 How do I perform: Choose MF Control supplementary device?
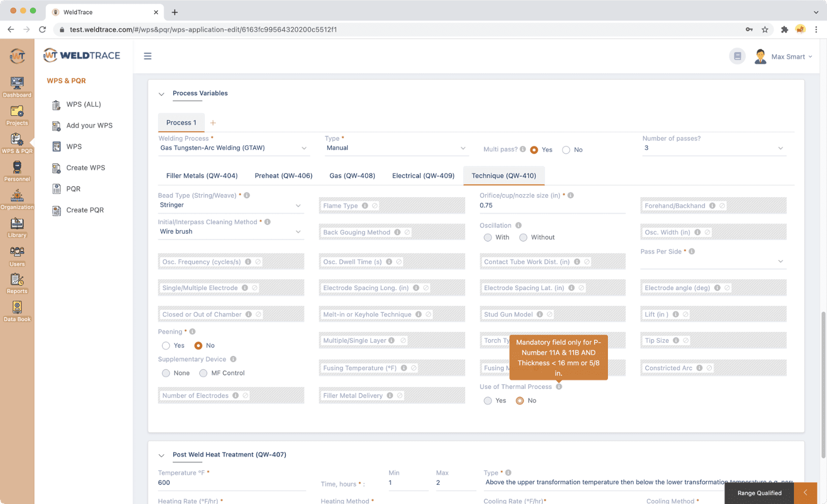203,373
